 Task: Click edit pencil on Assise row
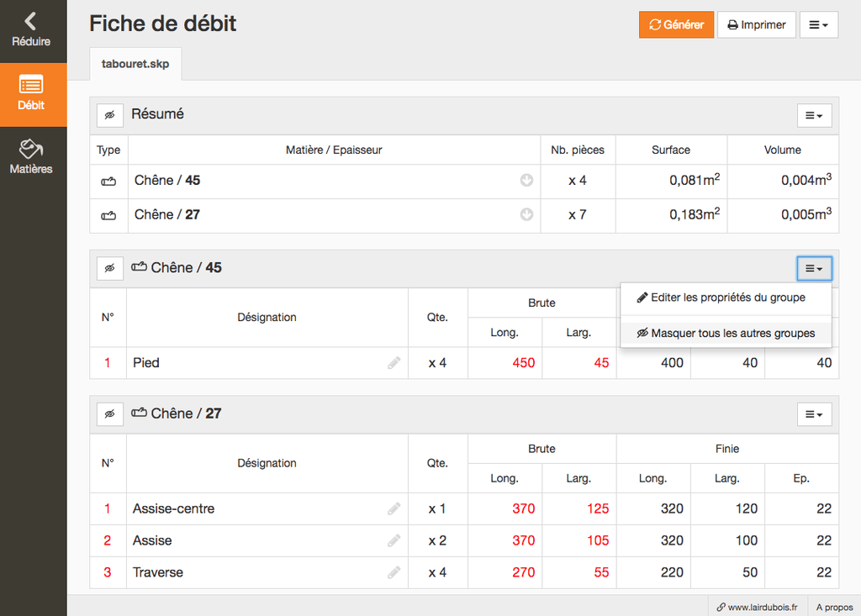(394, 540)
